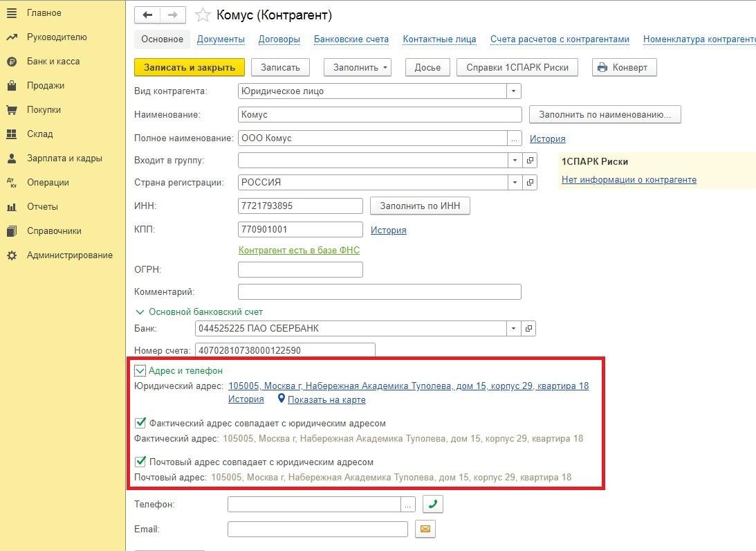The height and width of the screenshot is (551, 756).
Task: Click the Номер счета input field
Action: [x=285, y=350]
